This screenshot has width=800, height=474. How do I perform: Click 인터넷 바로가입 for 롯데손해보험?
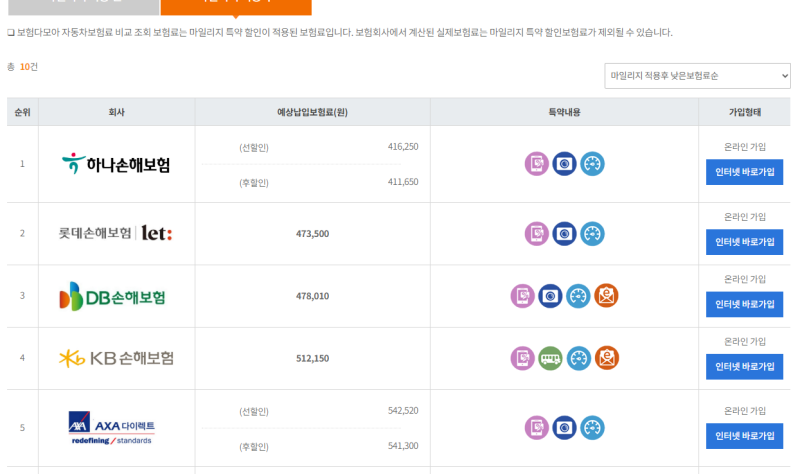(744, 242)
